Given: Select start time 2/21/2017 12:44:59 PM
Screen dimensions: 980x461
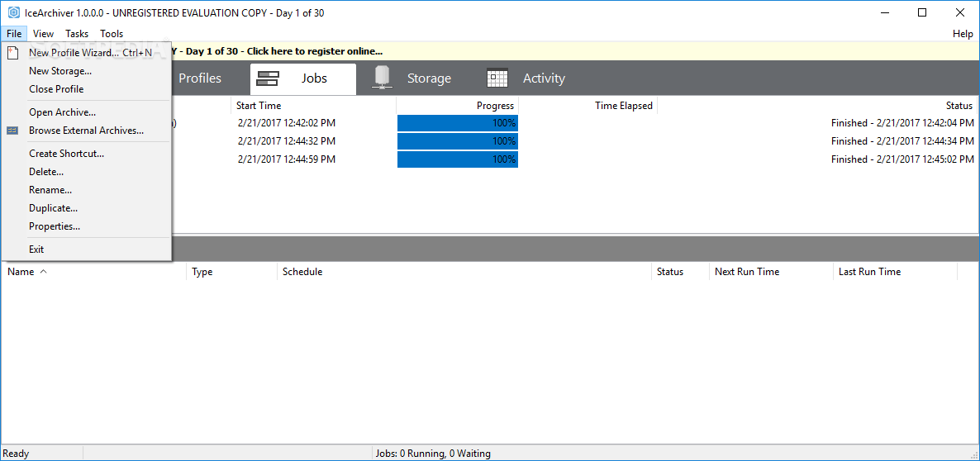Looking at the screenshot, I should (x=286, y=159).
